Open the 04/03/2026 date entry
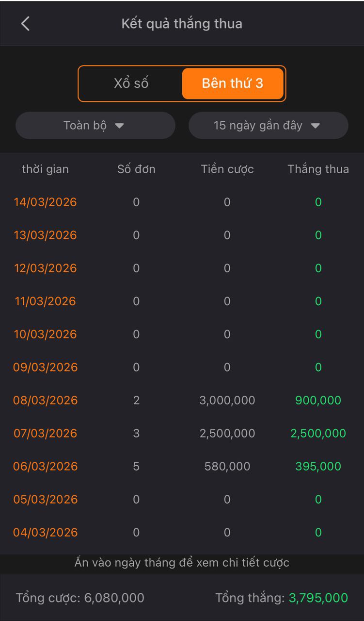The height and width of the screenshot is (621, 364). coord(45,532)
